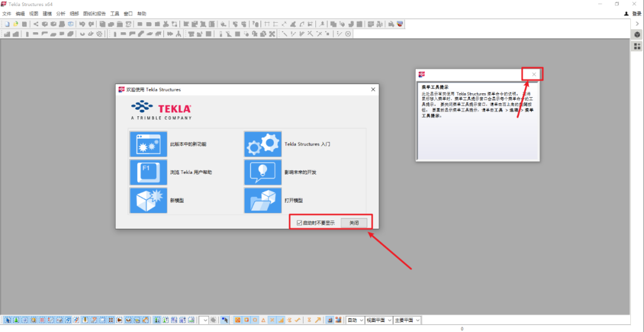Open the 视图平面 dropdown
This screenshot has width=644, height=332.
(377, 320)
